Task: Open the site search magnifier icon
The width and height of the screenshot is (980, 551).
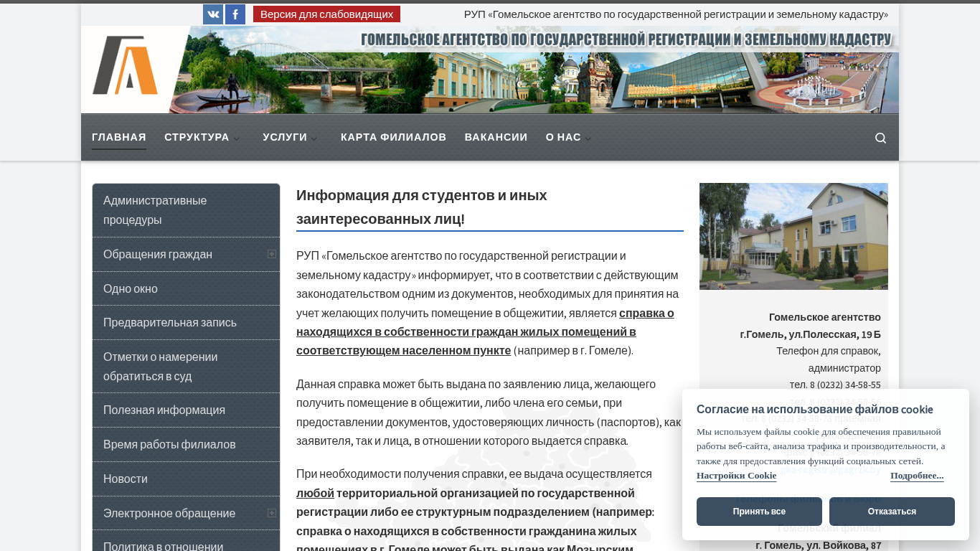Action: [880, 138]
